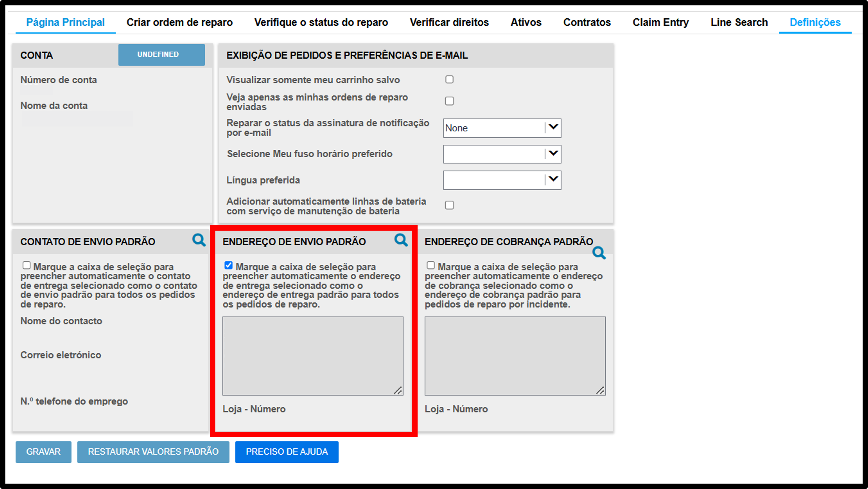
Task: Open search in Endereço de Envio Padrão
Action: pos(401,240)
